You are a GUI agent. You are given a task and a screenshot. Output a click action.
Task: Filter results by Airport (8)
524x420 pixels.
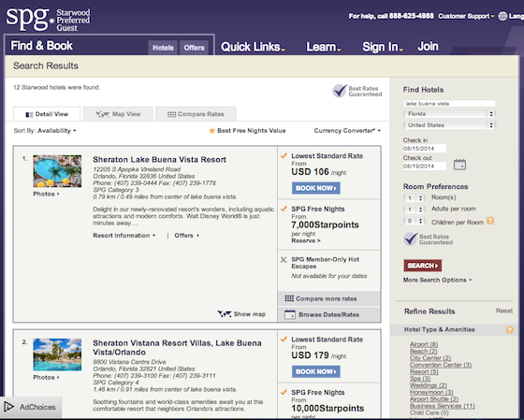(x=424, y=344)
